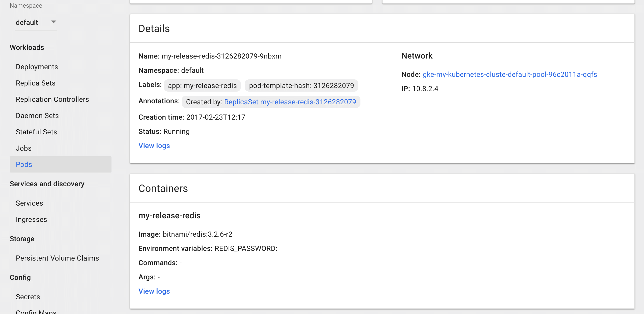Open Stateful Sets workloads view
Image resolution: width=644 pixels, height=314 pixels.
(x=36, y=132)
